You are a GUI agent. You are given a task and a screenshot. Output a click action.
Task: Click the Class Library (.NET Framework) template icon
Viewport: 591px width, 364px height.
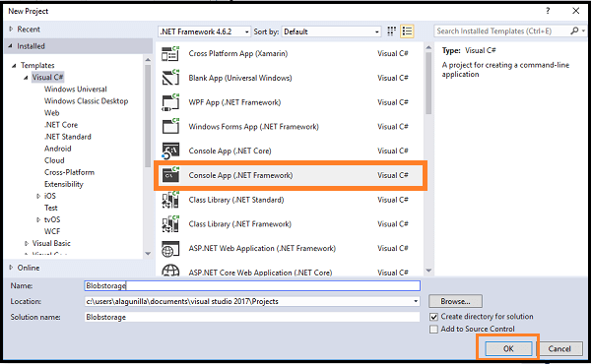[170, 224]
